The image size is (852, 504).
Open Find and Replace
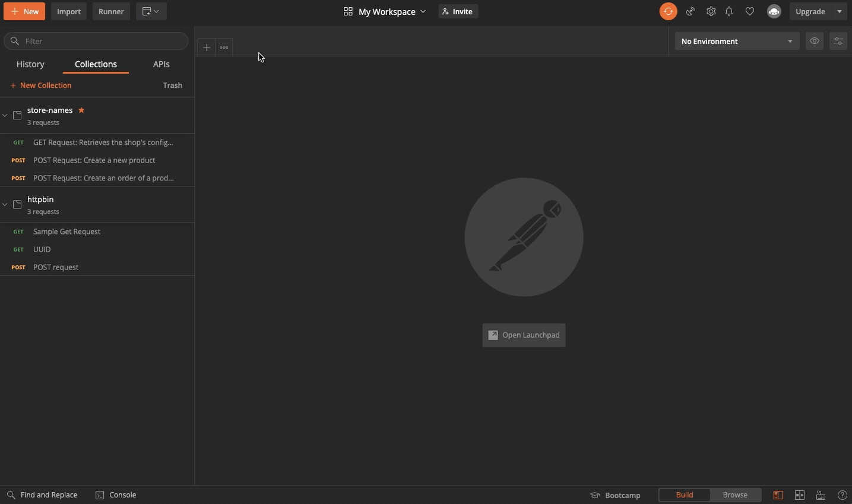42,495
